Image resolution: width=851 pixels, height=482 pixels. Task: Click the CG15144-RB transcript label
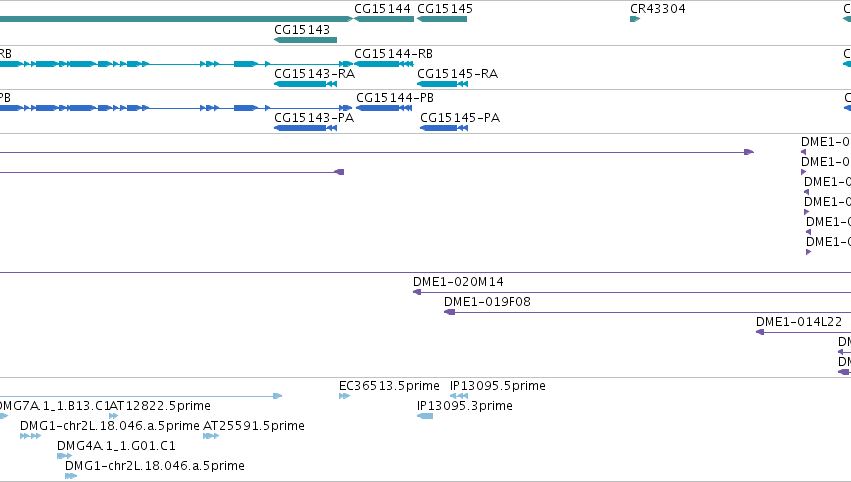(393, 54)
